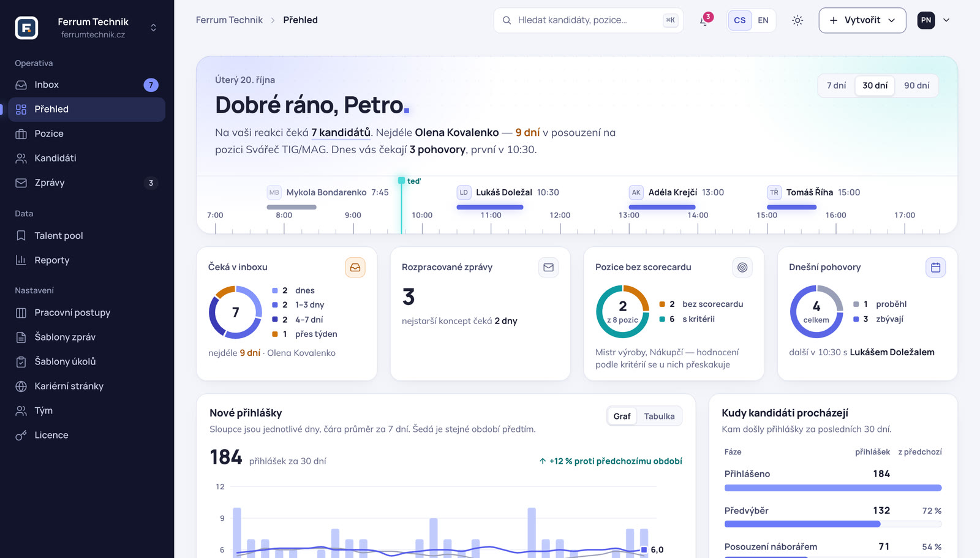Click the Tým people icon

click(21, 410)
